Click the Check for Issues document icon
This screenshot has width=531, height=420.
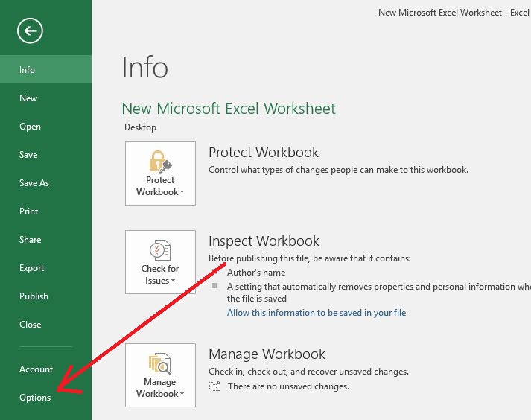coord(160,250)
